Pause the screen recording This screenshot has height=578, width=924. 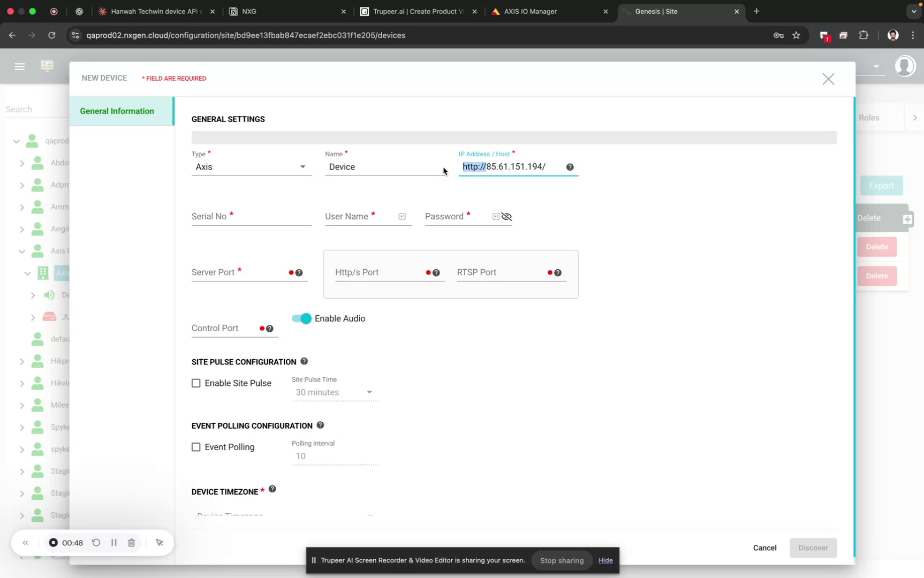[113, 542]
